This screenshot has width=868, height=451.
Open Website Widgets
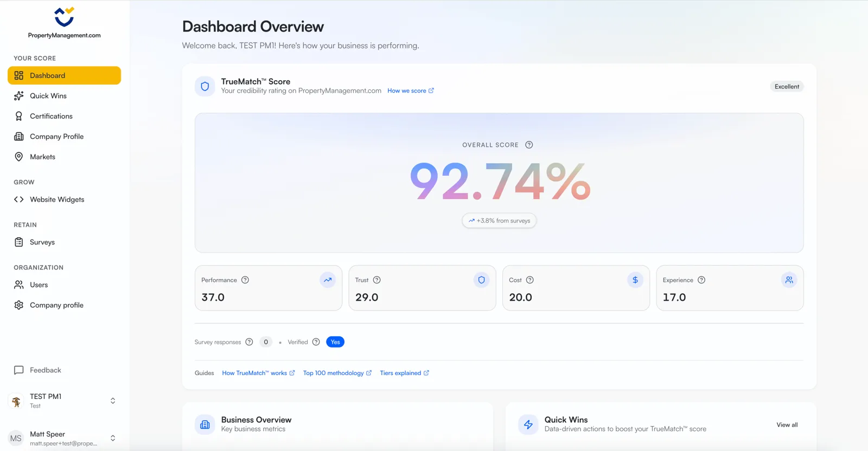(x=64, y=199)
